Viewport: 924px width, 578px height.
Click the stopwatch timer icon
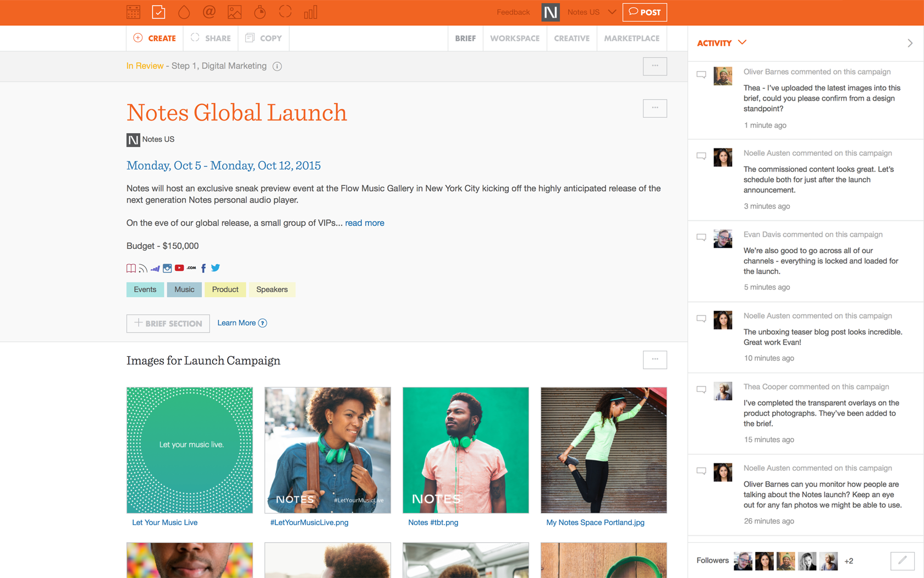click(x=259, y=12)
